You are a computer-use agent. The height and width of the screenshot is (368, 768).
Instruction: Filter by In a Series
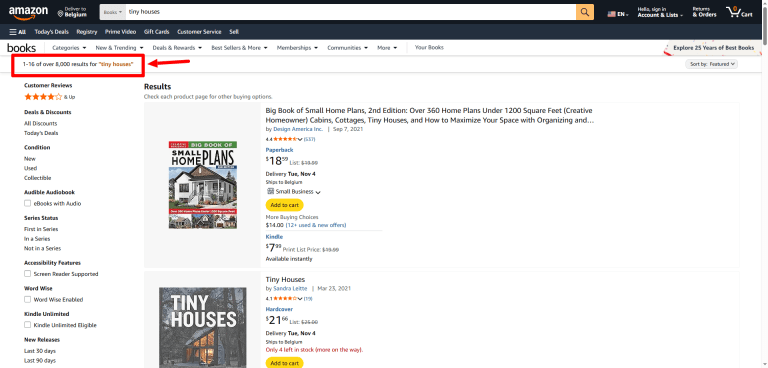pyautogui.click(x=37, y=239)
